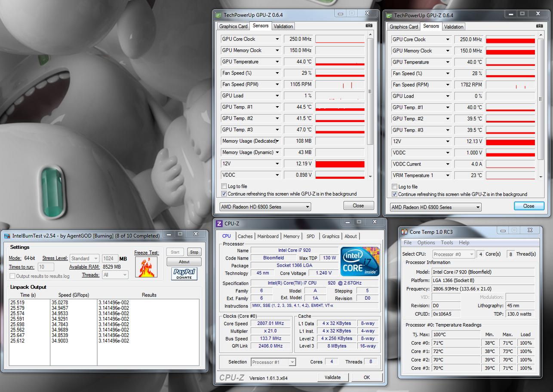
Task: Open the Mainboard tab in CPU-Z
Action: pyautogui.click(x=267, y=236)
